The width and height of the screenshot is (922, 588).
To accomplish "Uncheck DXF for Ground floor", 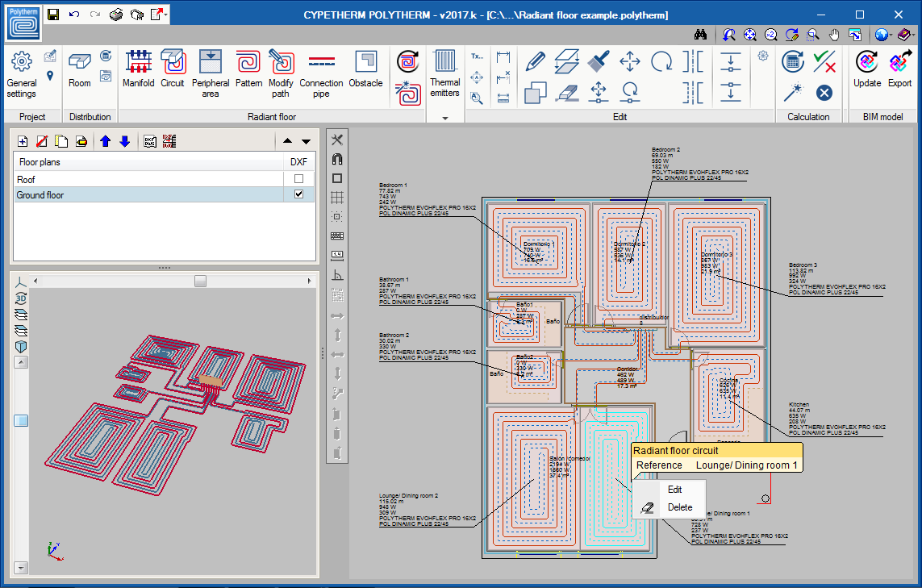I will point(300,194).
